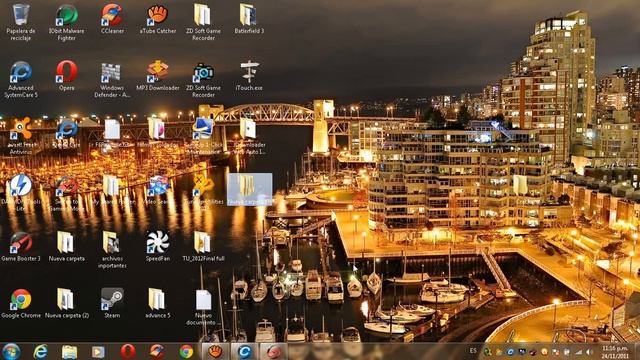Open avast! Free Antivirus shortcut
This screenshot has width=640, height=360.
(x=21, y=136)
